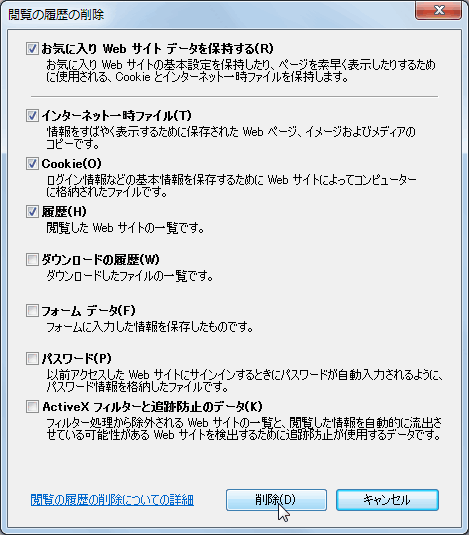Click the bold ActiveX フィルターと追跡防止のデータ(K) label text
Viewport: 469px width, 535px height.
tap(152, 407)
